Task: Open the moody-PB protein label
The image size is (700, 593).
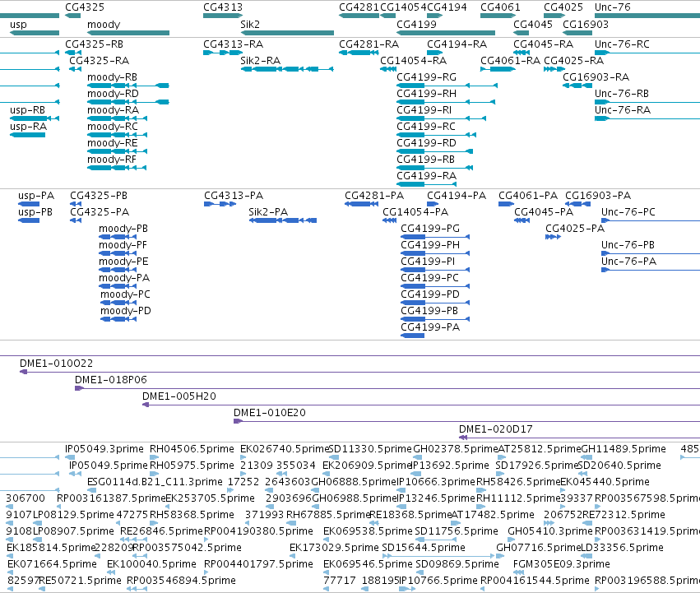Action: tap(123, 229)
